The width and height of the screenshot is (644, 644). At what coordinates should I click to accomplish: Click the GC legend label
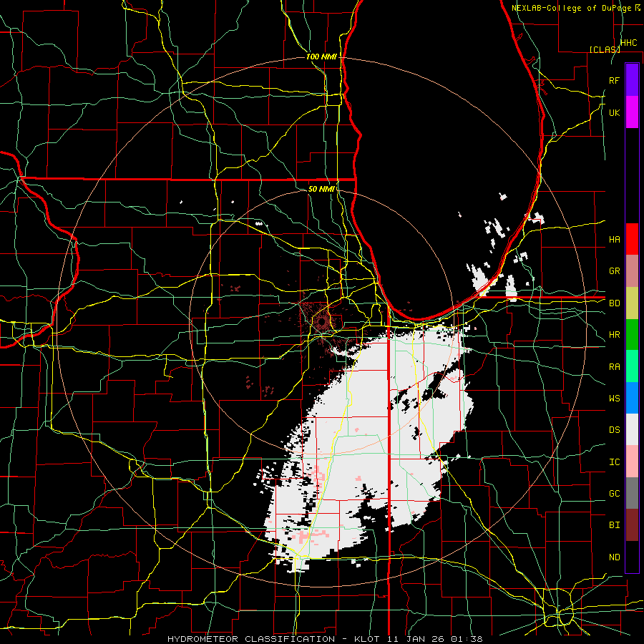(x=614, y=494)
